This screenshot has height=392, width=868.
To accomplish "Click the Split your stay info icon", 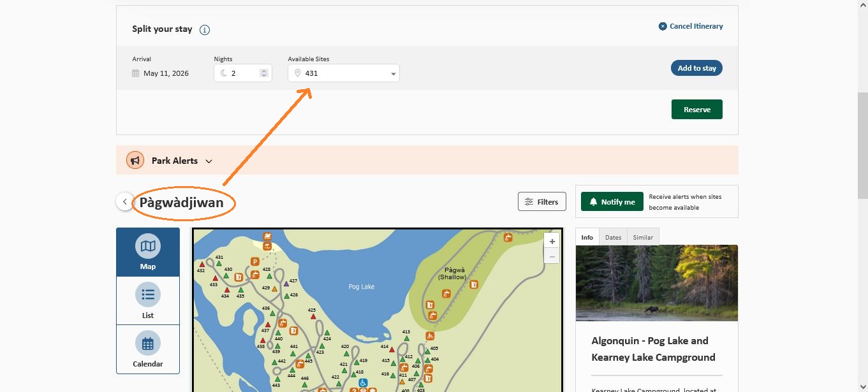I will point(205,30).
